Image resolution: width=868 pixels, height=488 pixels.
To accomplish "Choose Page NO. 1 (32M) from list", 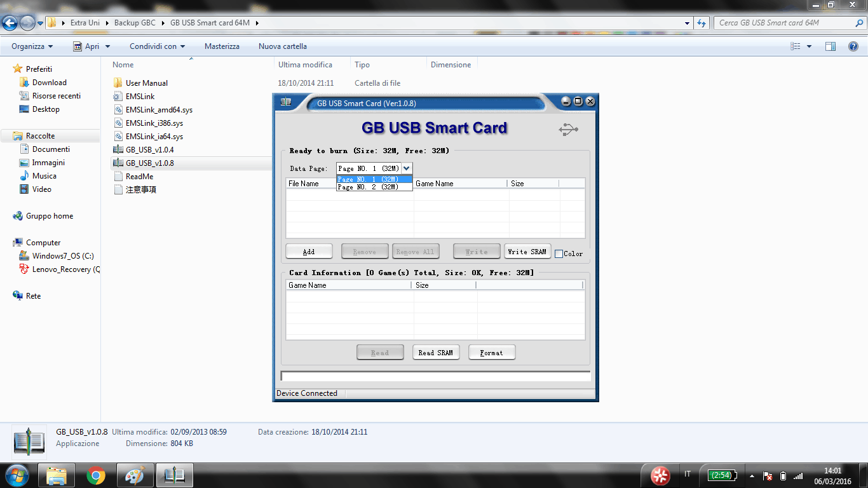I will pyautogui.click(x=374, y=179).
